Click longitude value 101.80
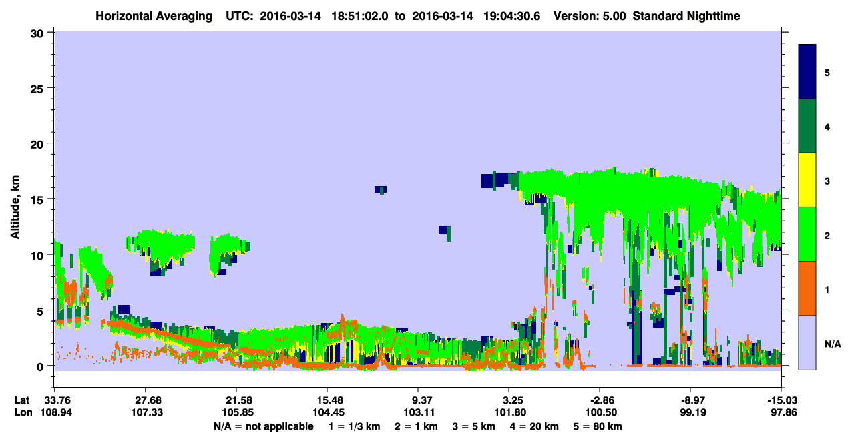Screen dimensions: 868x445 click(x=509, y=412)
